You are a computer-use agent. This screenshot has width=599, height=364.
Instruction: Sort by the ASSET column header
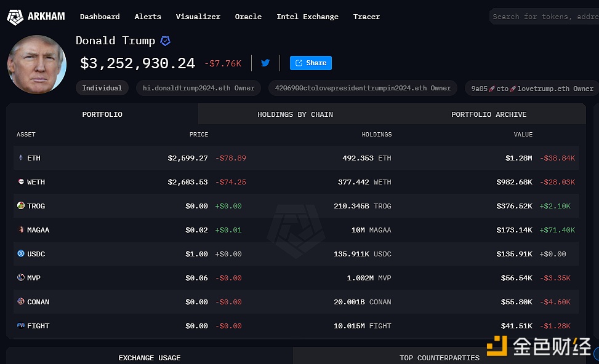(26, 134)
